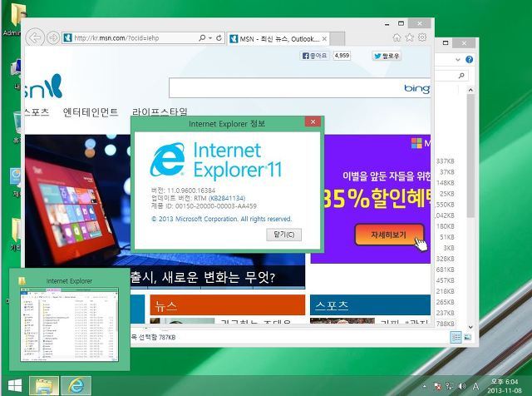Open the Tools gear icon
Viewport: 532px width, 396px height.
coord(422,37)
